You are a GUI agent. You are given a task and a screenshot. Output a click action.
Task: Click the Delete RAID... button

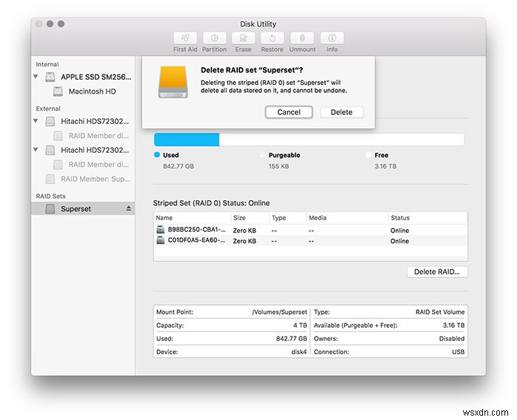437,272
